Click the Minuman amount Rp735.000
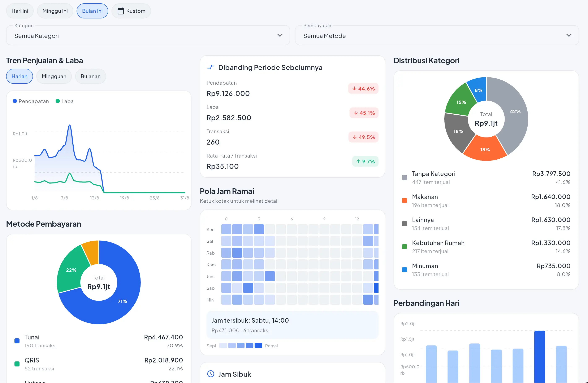Image resolution: width=588 pixels, height=383 pixels. tap(553, 266)
